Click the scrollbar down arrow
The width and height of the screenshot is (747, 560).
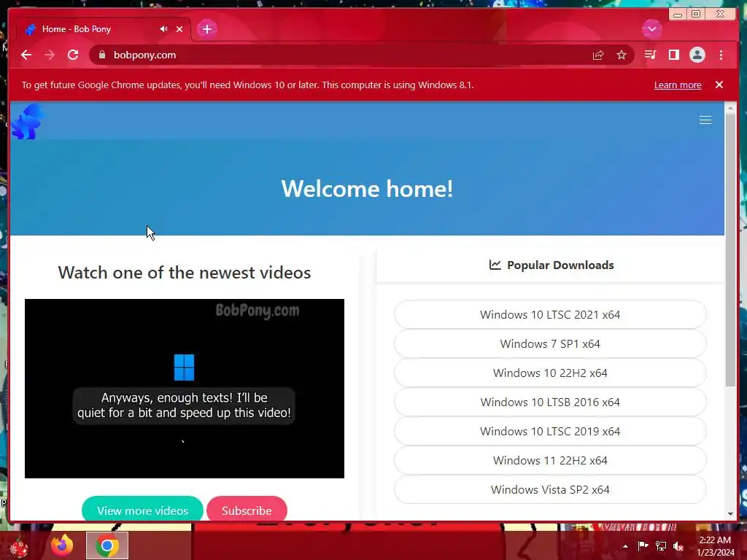tap(730, 514)
